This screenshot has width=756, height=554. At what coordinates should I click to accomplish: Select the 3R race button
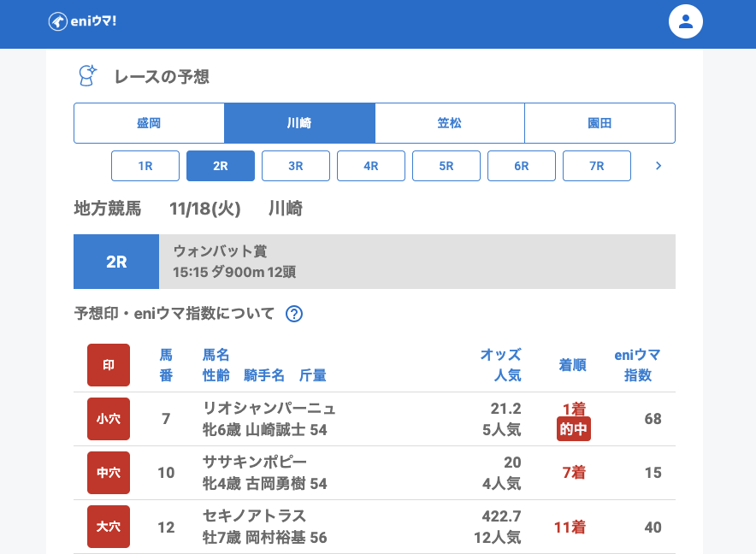[296, 166]
